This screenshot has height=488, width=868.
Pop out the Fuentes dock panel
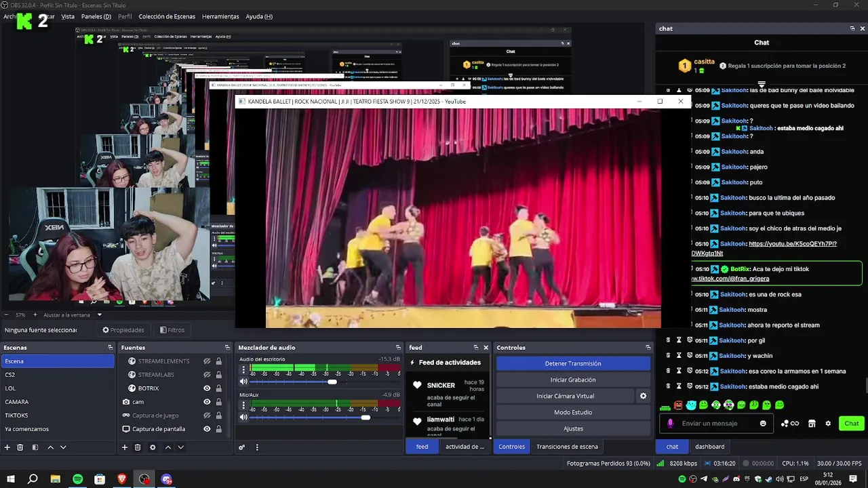(x=227, y=348)
